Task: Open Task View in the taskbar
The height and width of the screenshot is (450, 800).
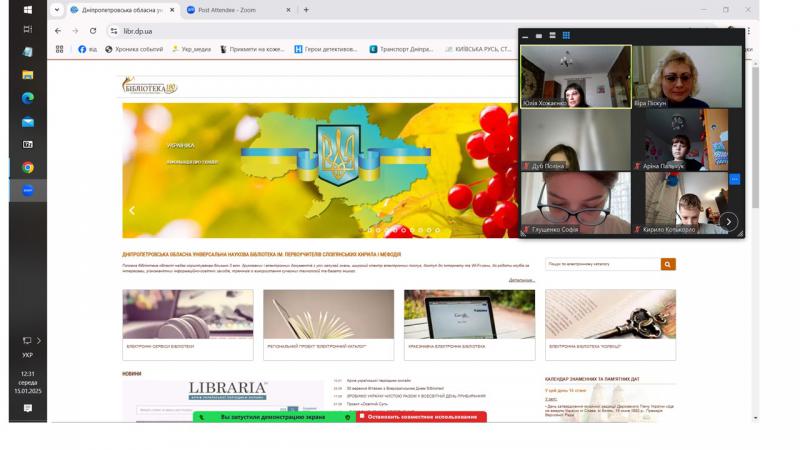Action: 28,30
